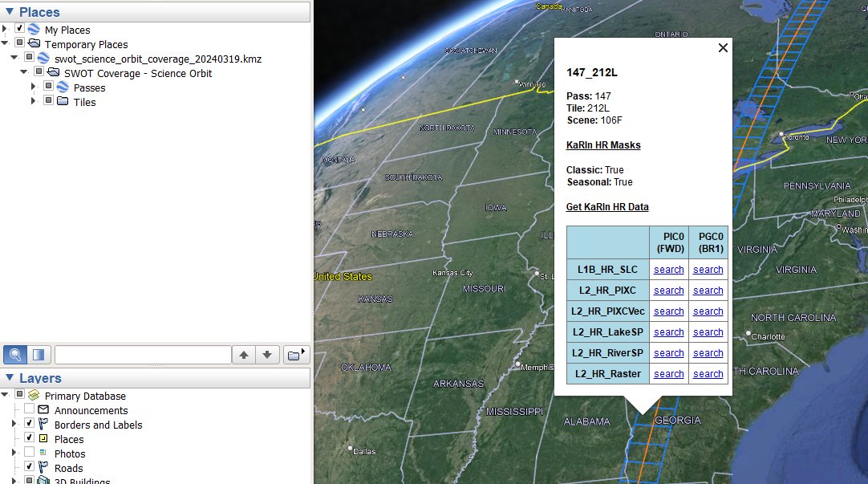This screenshot has width=868, height=484.
Task: Click the previous search result up-arrow icon
Action: 244,354
